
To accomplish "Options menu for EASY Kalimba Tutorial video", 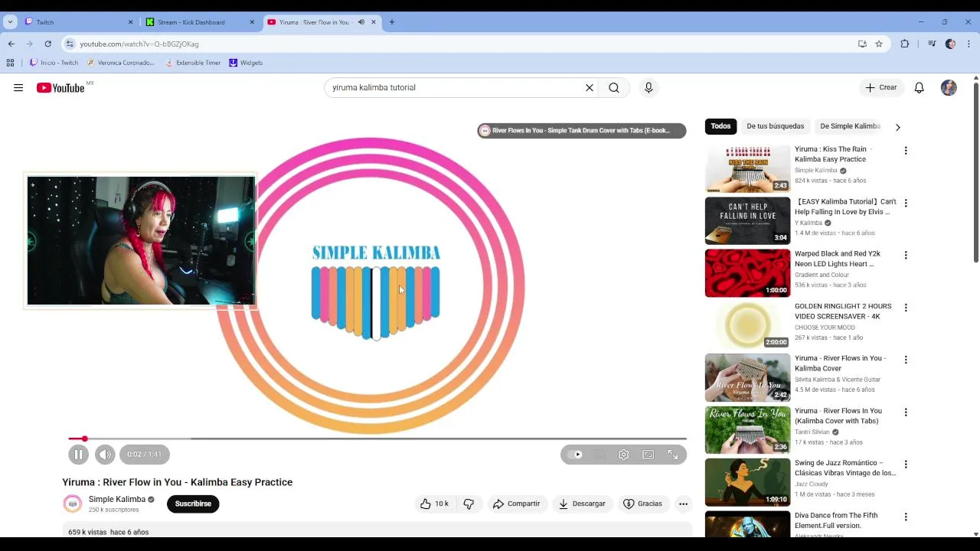I will pyautogui.click(x=906, y=203).
